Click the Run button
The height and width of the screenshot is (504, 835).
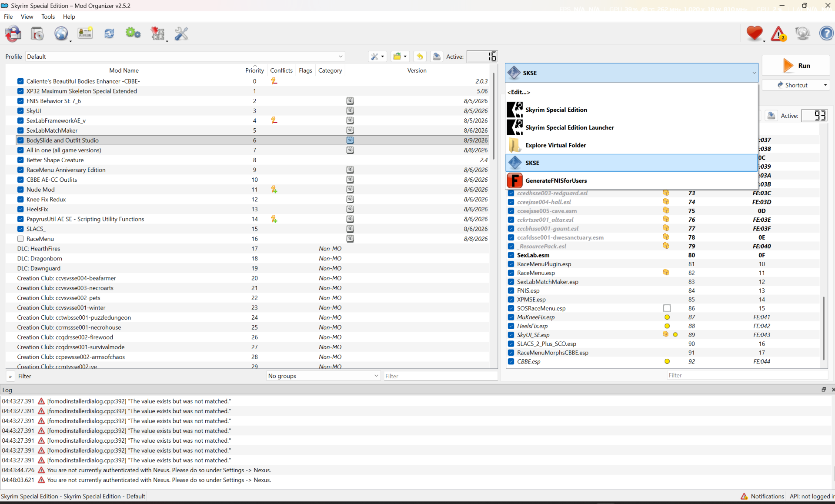click(796, 66)
